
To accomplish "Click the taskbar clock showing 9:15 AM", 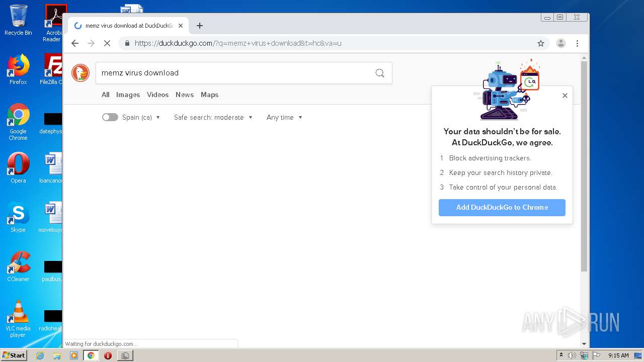I will pyautogui.click(x=618, y=355).
